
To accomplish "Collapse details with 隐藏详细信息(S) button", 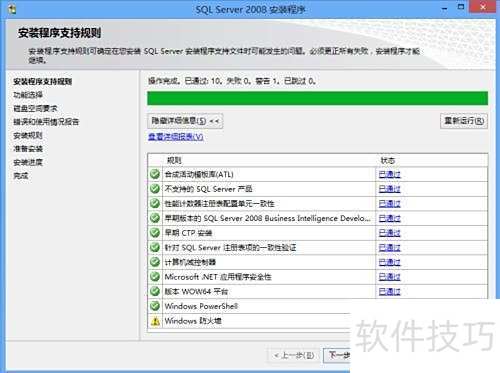I will tap(185, 121).
